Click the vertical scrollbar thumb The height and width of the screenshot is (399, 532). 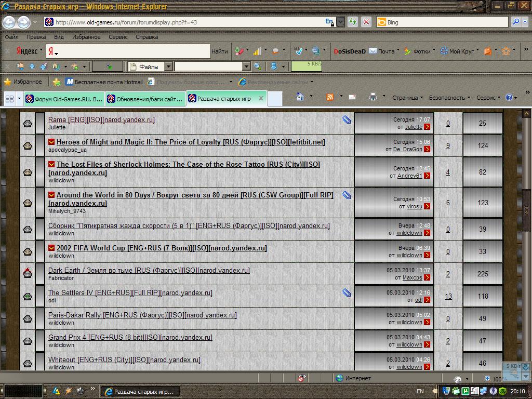[526, 210]
